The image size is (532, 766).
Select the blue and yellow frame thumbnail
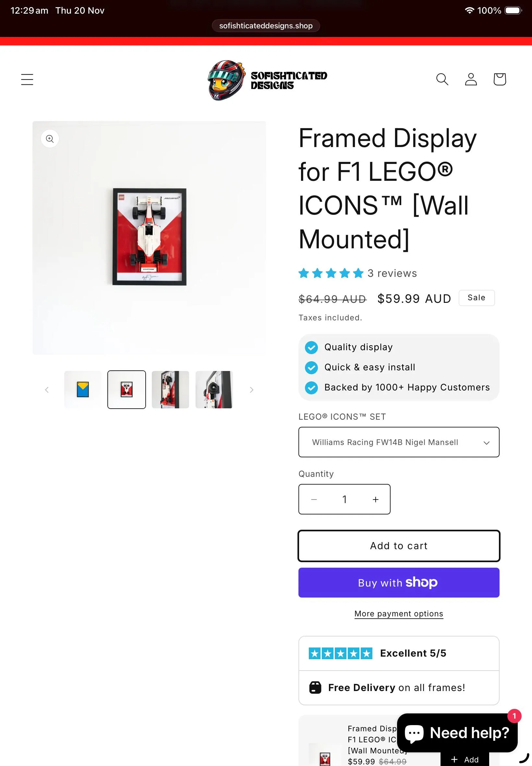point(83,390)
